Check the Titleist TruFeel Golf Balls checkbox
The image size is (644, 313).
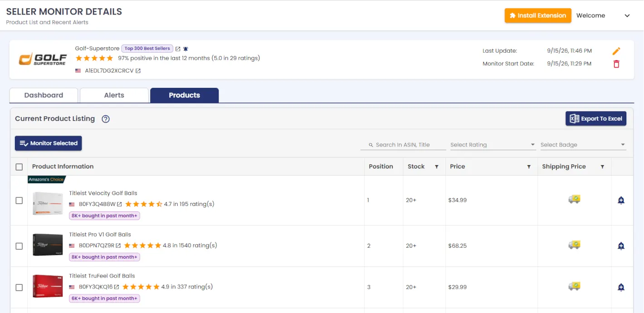pyautogui.click(x=19, y=287)
